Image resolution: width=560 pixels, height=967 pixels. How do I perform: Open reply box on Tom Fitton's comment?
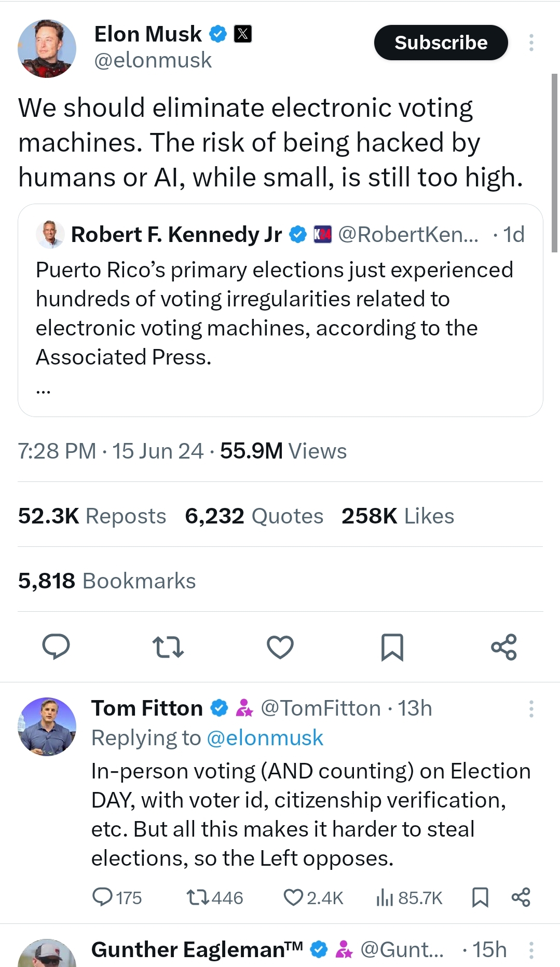click(x=102, y=897)
